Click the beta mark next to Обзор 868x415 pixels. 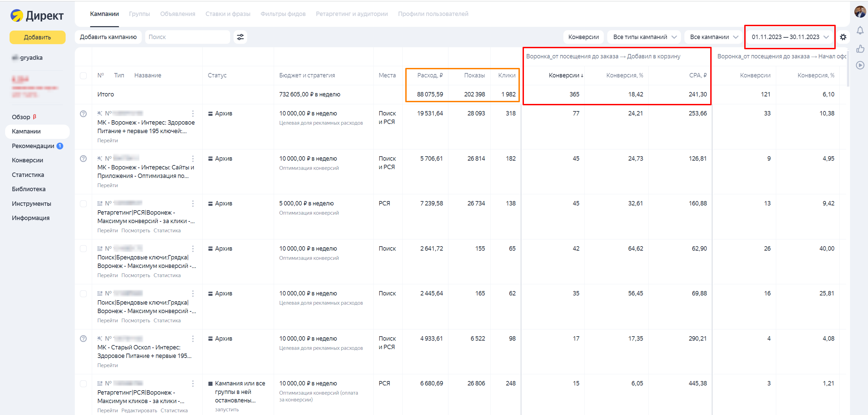point(34,116)
